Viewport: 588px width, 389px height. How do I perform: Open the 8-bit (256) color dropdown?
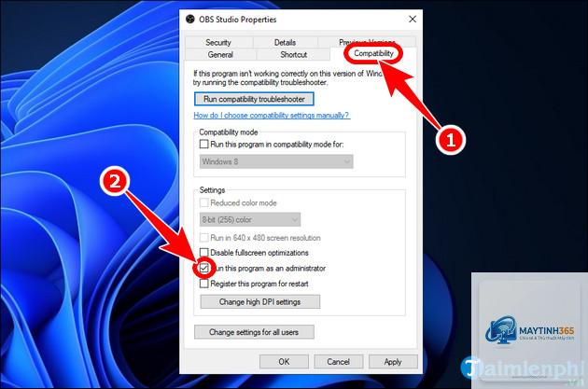pos(250,219)
